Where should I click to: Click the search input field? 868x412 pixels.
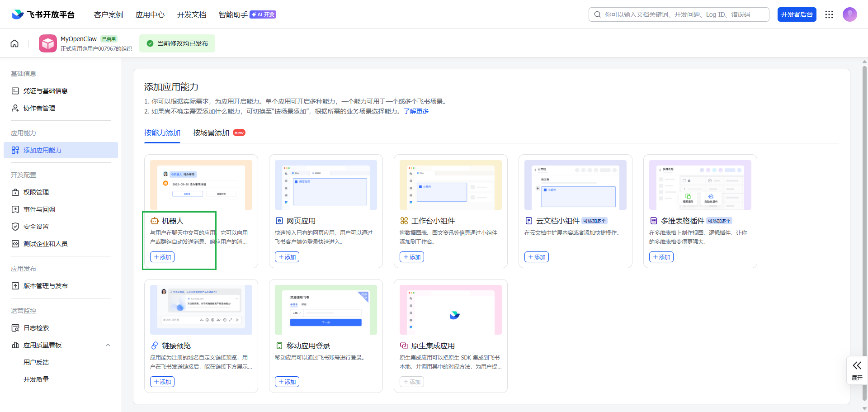pos(678,14)
